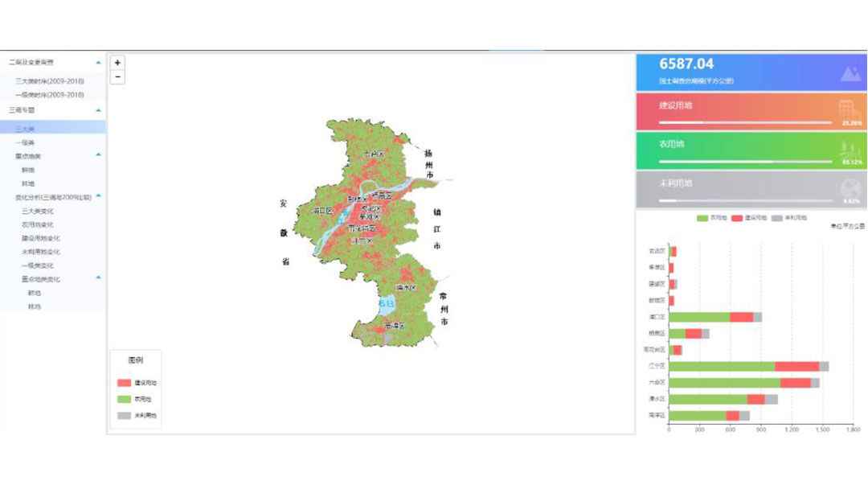Zoom in on the map with plus button
The width and height of the screenshot is (868, 485).
(x=117, y=63)
